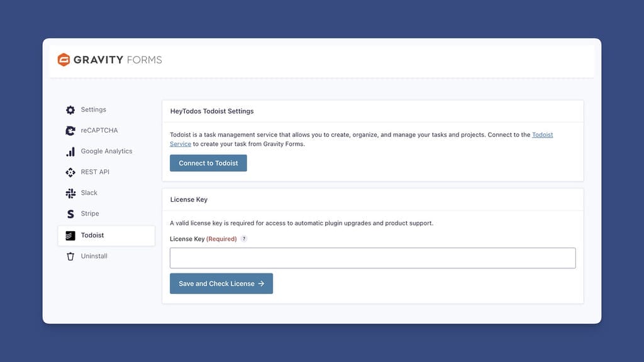Click the Stripe S icon
Viewport: 644px width, 362px height.
70,214
